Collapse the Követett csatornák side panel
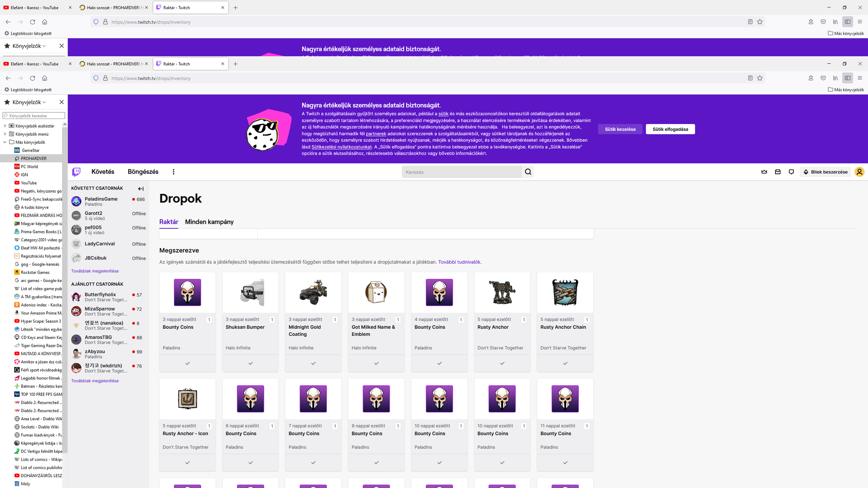Image resolution: width=868 pixels, height=488 pixels. point(141,188)
